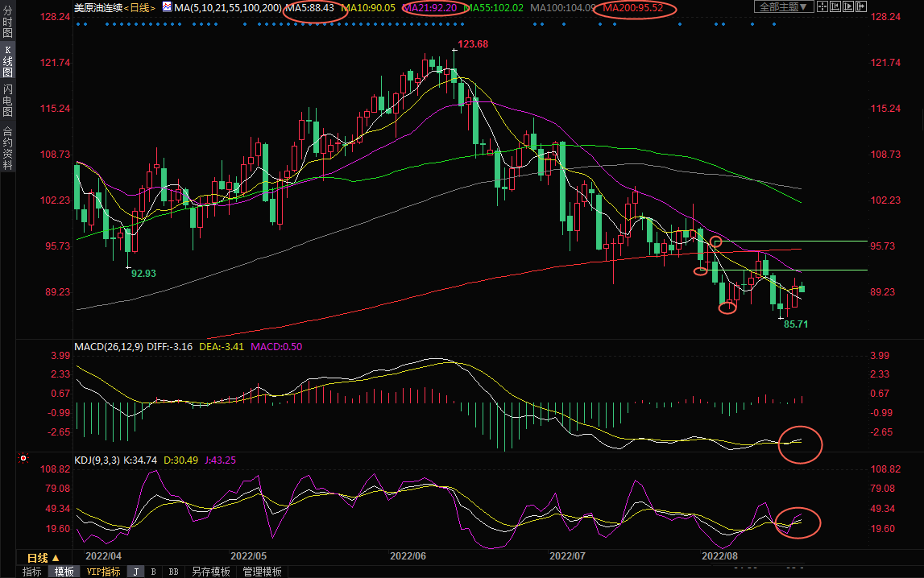Click the 另存模板 button
Viewport: 924px width, 578px height.
pyautogui.click(x=210, y=572)
